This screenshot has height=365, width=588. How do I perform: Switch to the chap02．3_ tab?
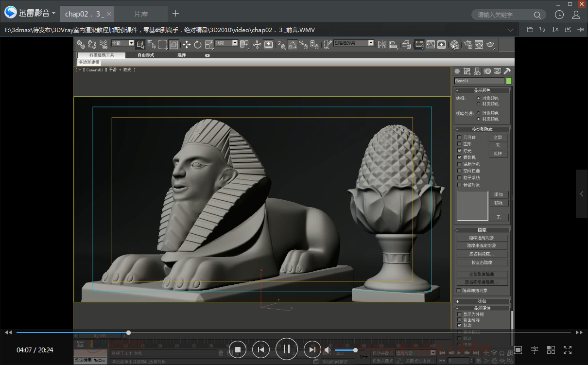pos(87,14)
